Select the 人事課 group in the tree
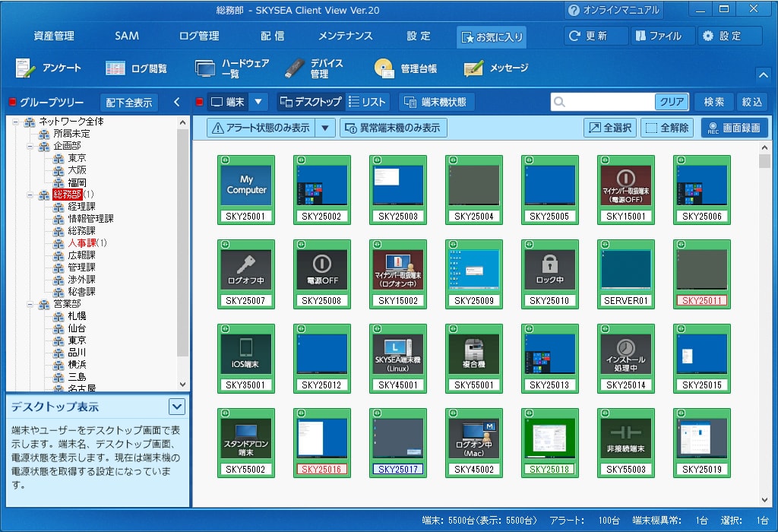The width and height of the screenshot is (778, 532). tap(82, 242)
